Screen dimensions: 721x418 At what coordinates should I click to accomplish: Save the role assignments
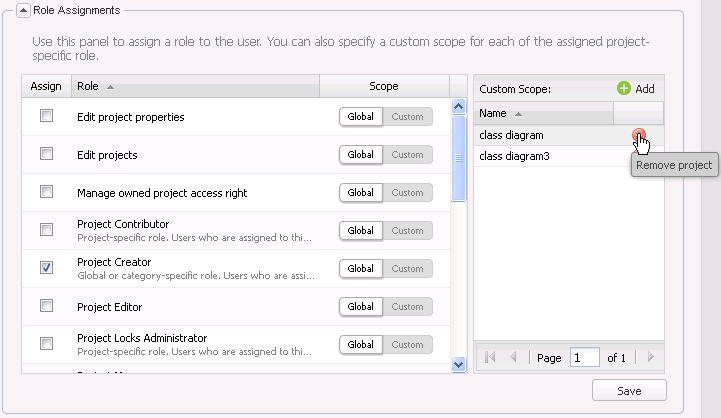coord(628,390)
